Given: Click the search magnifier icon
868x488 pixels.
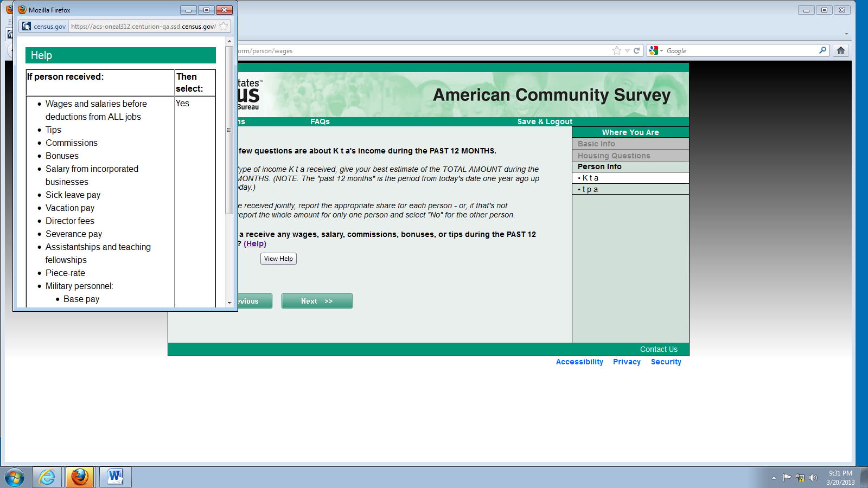Looking at the screenshot, I should tap(822, 50).
